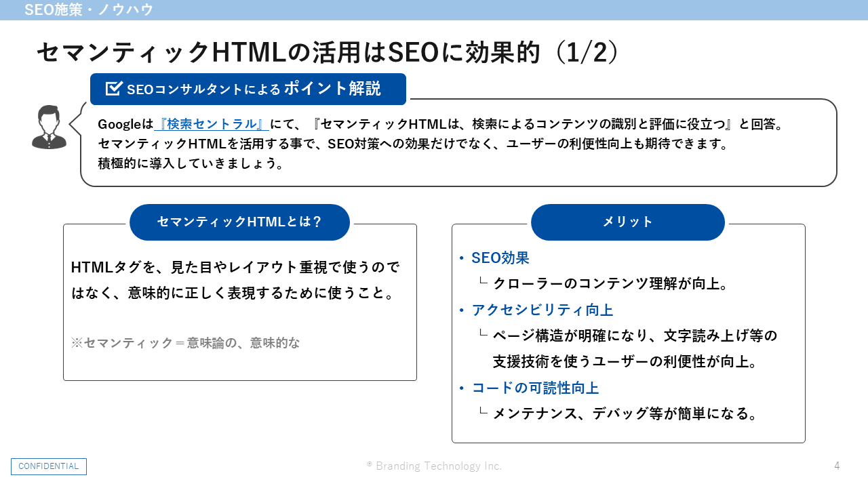The image size is (868, 488).
Task: Select the コードの可読性向上 bullet heading
Action: coord(535,388)
